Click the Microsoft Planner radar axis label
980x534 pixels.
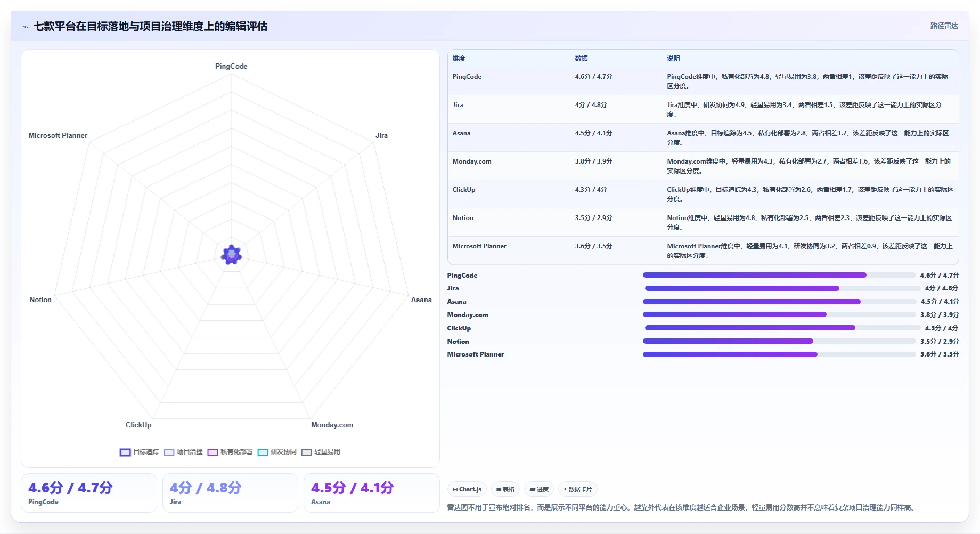click(58, 135)
